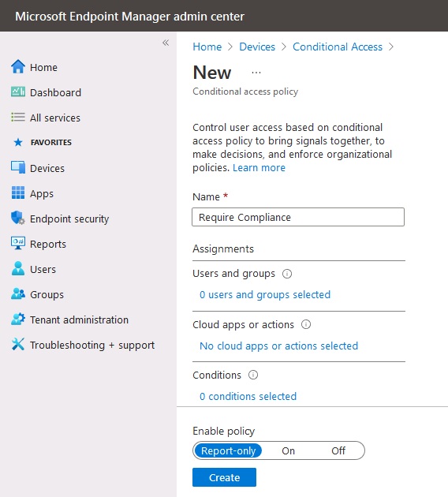
Task: Click the Assignments section heading
Action: [x=223, y=248]
